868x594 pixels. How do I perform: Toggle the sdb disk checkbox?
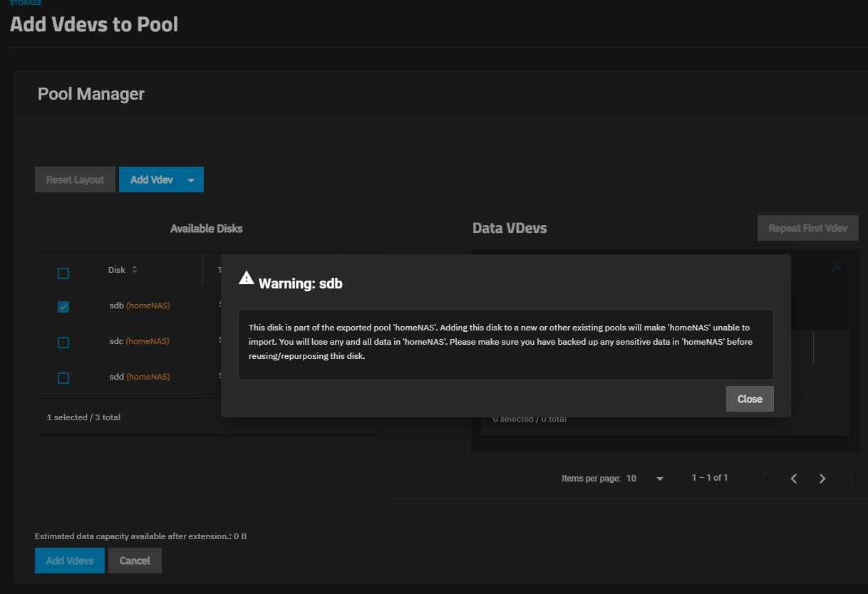[63, 307]
